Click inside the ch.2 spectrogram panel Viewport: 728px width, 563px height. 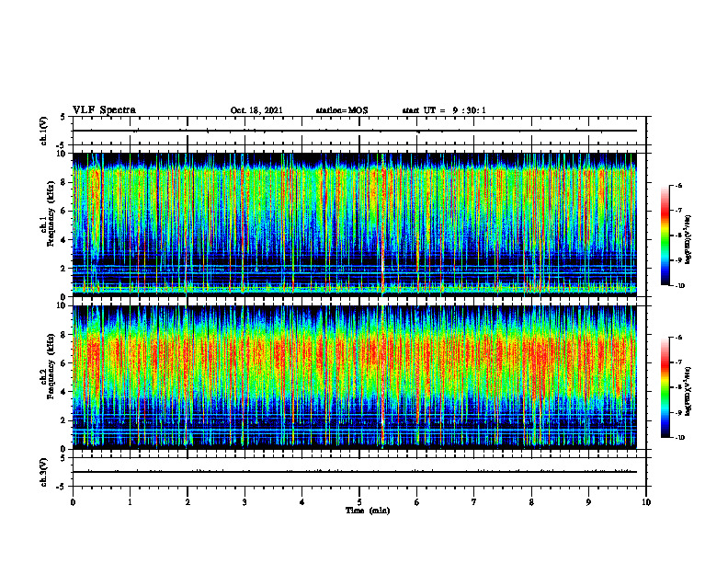pos(354,377)
